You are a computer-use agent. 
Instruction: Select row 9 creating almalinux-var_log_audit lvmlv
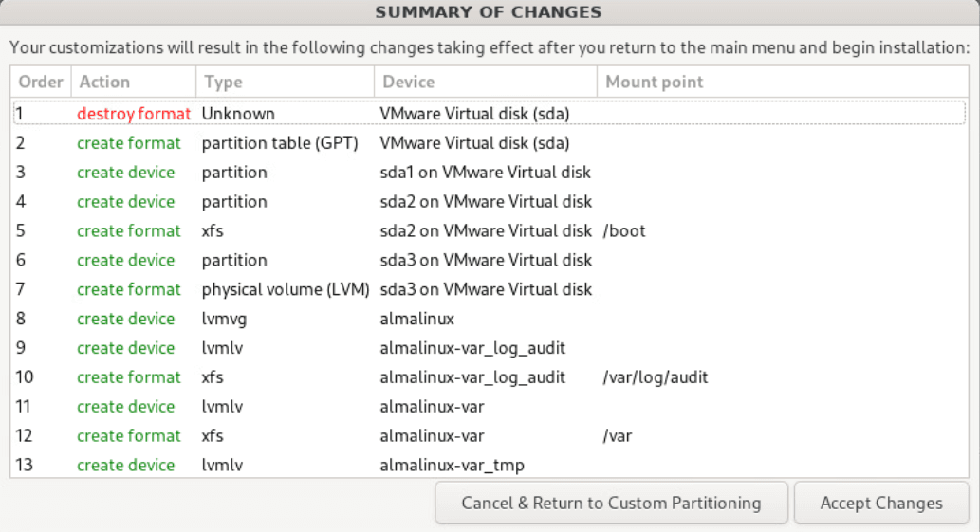(490, 348)
